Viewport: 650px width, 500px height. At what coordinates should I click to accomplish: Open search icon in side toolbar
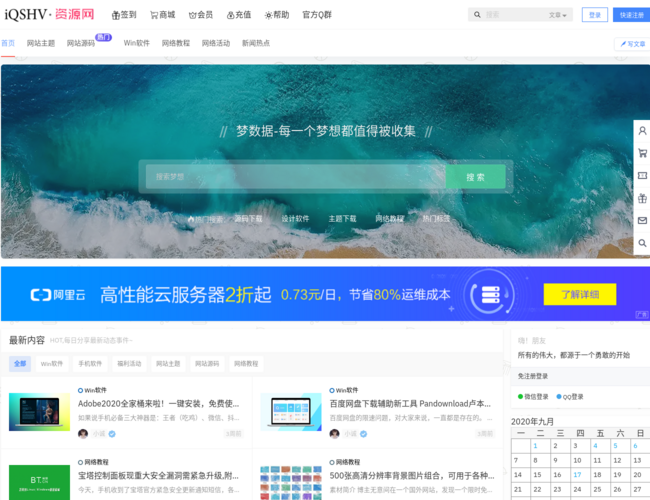pos(642,243)
